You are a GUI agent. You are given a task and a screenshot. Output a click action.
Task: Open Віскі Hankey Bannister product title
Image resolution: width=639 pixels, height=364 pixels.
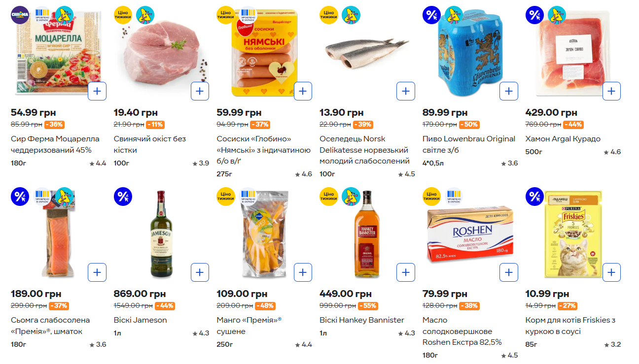pyautogui.click(x=361, y=320)
